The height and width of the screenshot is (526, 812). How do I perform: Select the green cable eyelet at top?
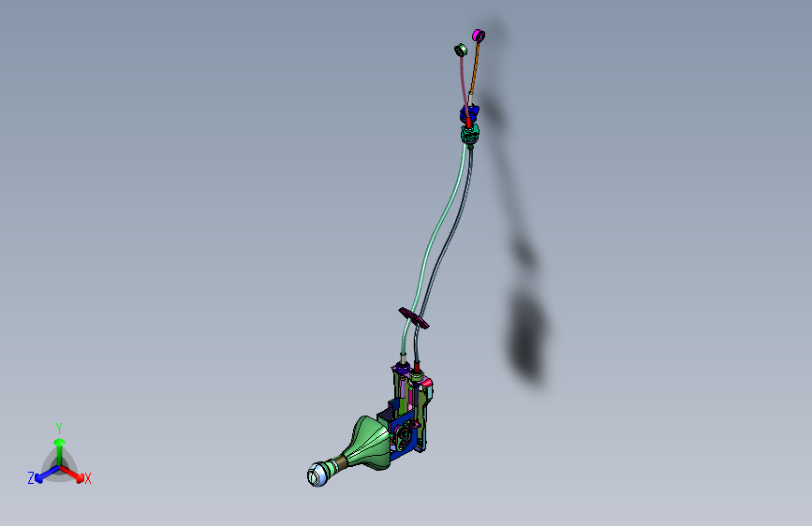461,51
